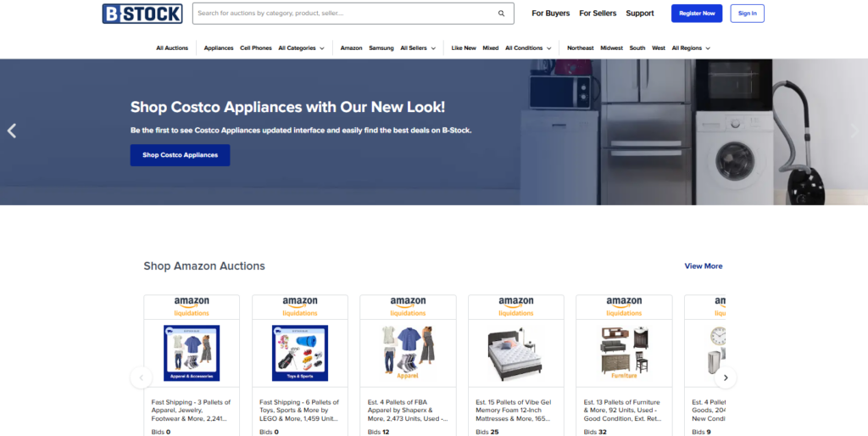Filter by South region
Image resolution: width=868 pixels, height=436 pixels.
(637, 48)
